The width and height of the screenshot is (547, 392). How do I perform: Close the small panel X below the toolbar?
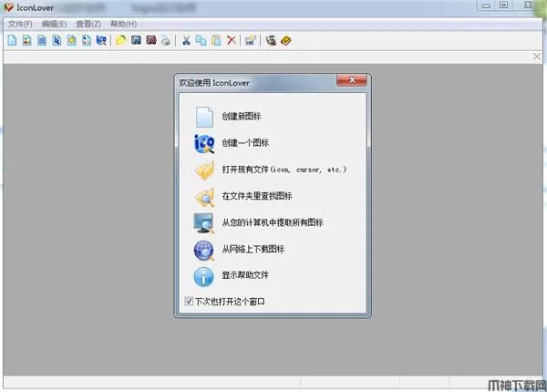pos(537,57)
